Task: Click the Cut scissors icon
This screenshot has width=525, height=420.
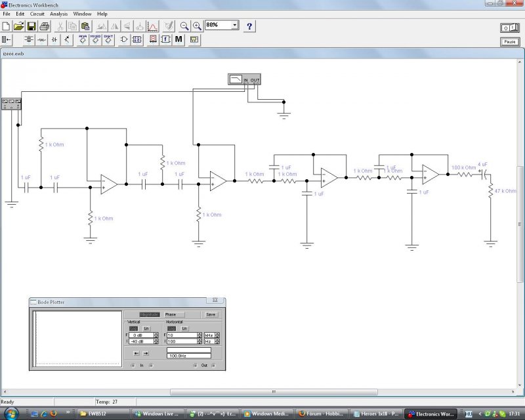Action: click(x=60, y=26)
